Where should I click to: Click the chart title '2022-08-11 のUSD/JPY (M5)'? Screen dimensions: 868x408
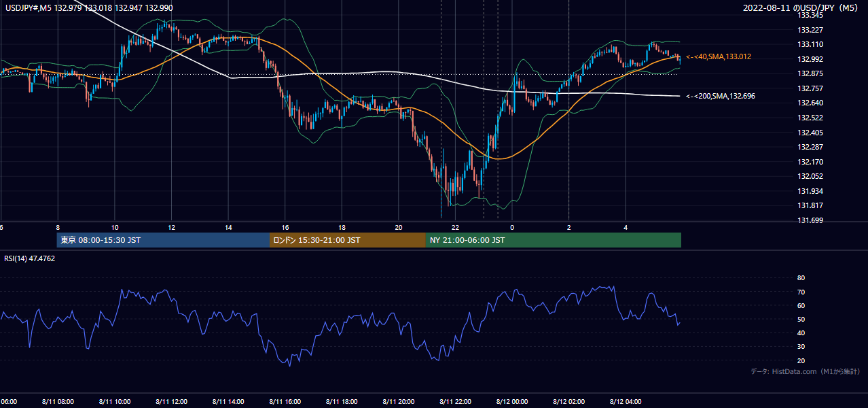click(x=802, y=8)
